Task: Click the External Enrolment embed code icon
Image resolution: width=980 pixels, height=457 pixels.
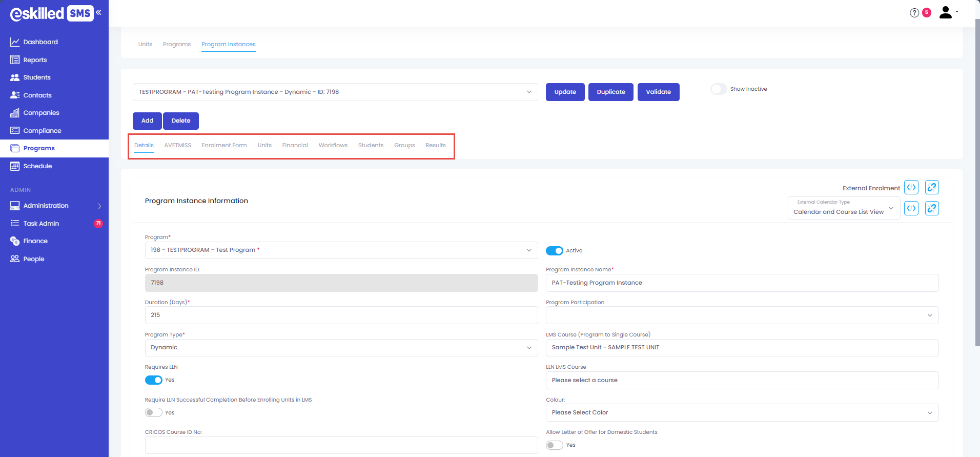Action: pos(911,188)
